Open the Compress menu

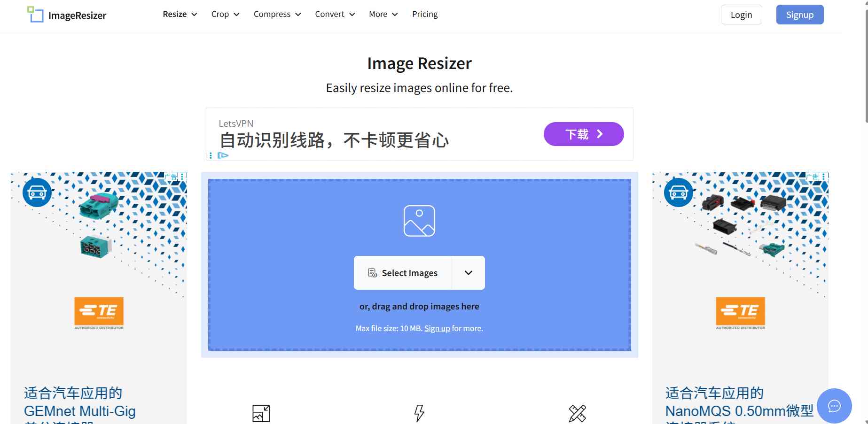pos(276,14)
